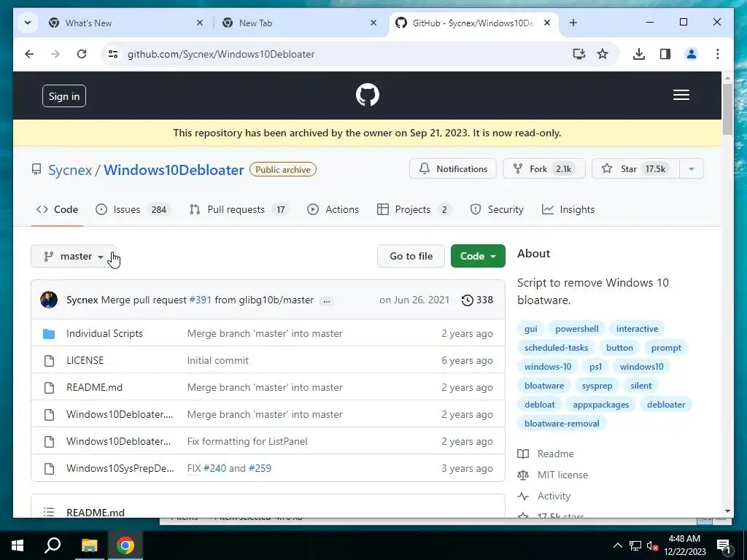This screenshot has height=560, width=747.
Task: Click the powershell topic tag
Action: tap(576, 329)
